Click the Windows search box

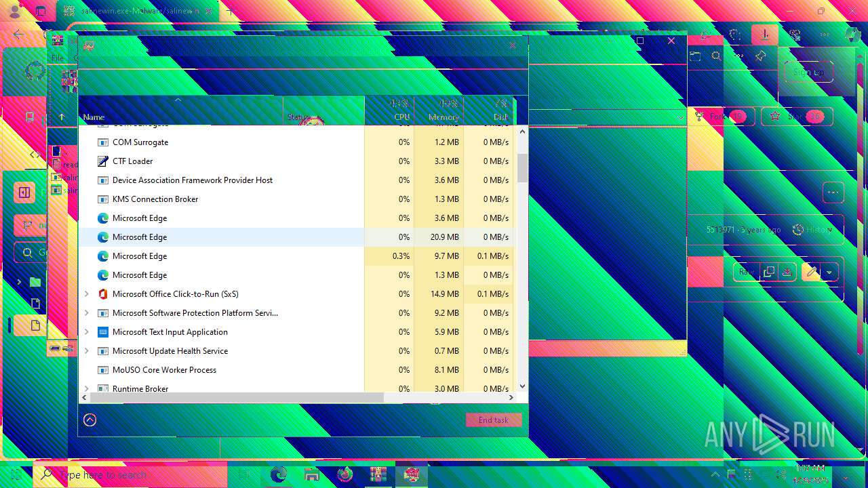click(130, 474)
